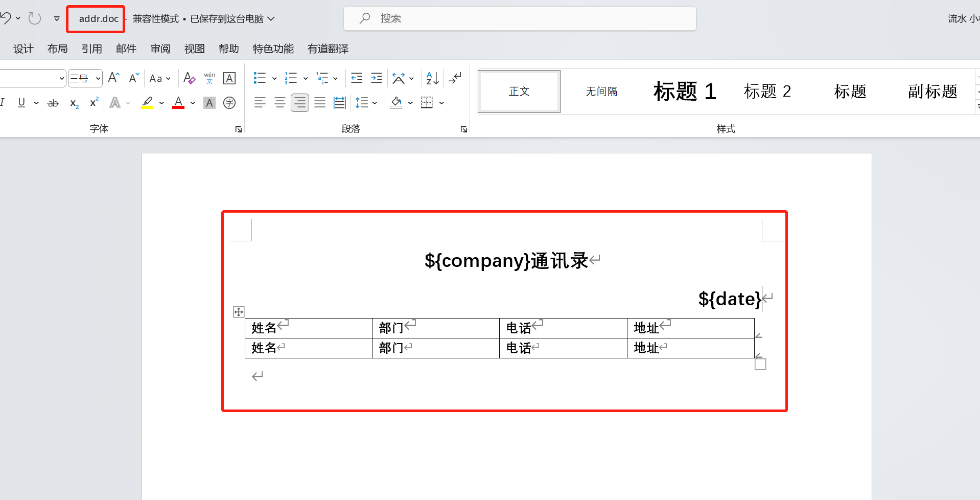Select the 正文 style
The height and width of the screenshot is (500, 980).
pyautogui.click(x=519, y=92)
